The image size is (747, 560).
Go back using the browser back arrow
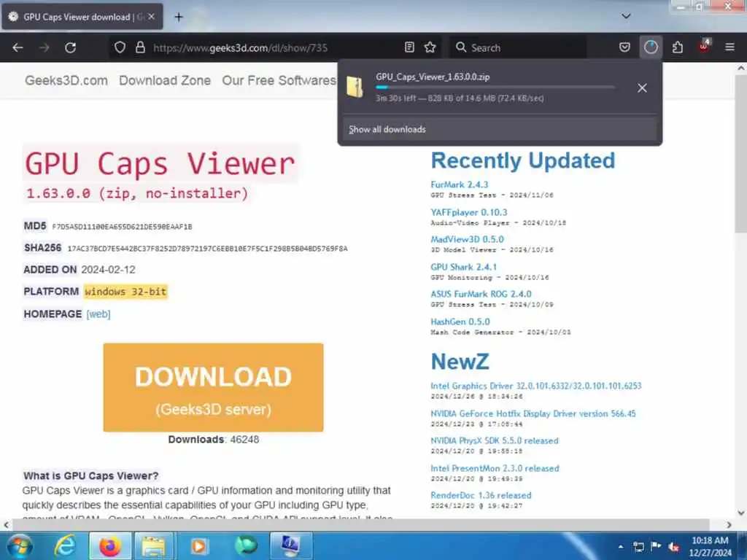pyautogui.click(x=18, y=47)
